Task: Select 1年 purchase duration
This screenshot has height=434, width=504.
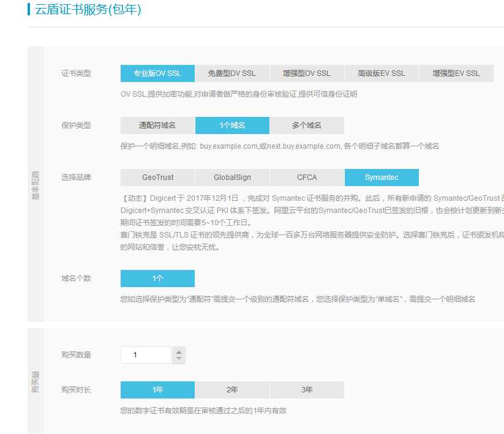Action: (x=157, y=390)
